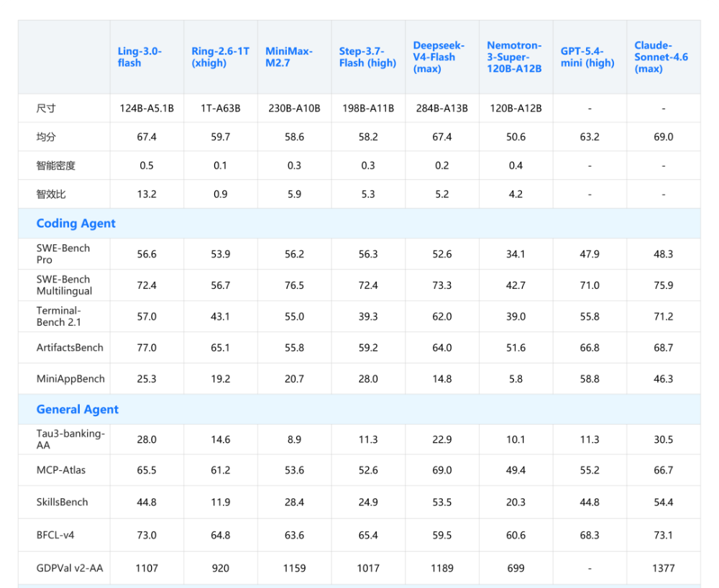
Task: Select the MCP-Atlas row label
Action: click(61, 470)
